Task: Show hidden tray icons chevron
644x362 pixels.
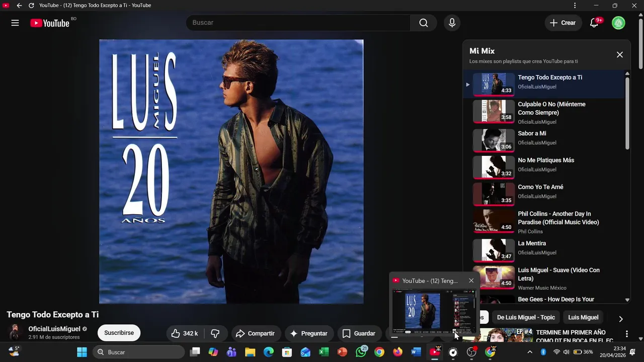Action: (x=529, y=352)
